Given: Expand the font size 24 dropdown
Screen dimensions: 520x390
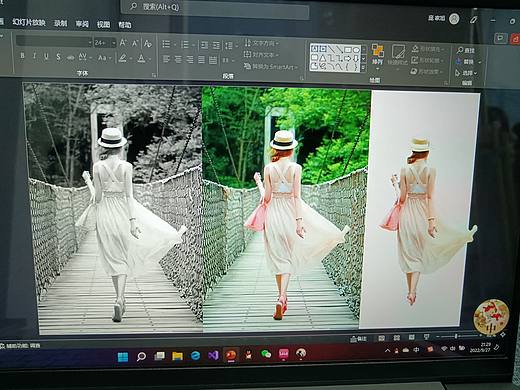Looking at the screenshot, I should [114, 43].
